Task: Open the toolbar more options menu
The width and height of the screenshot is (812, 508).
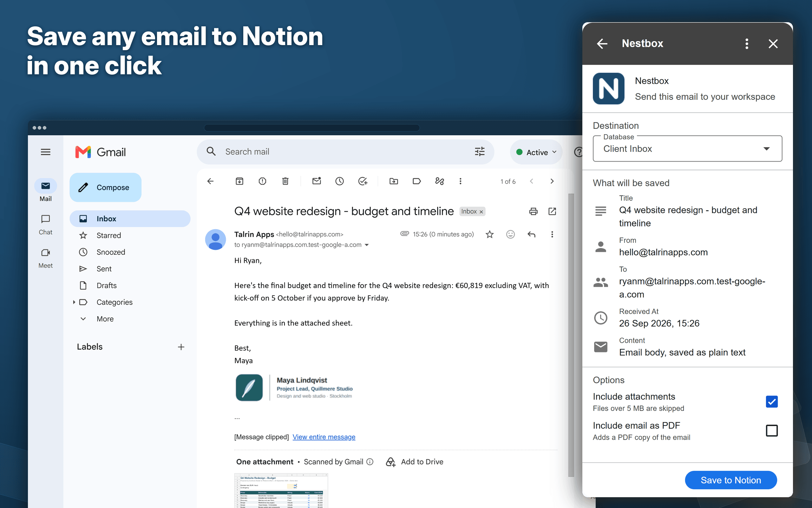Action: (x=460, y=181)
